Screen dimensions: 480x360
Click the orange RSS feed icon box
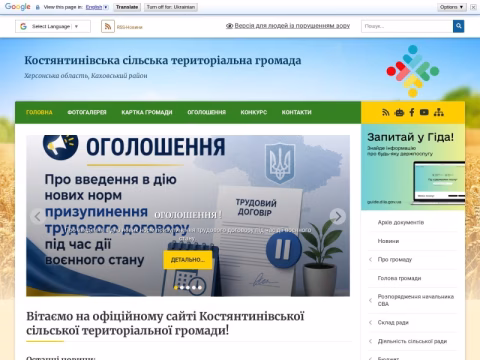point(108,26)
